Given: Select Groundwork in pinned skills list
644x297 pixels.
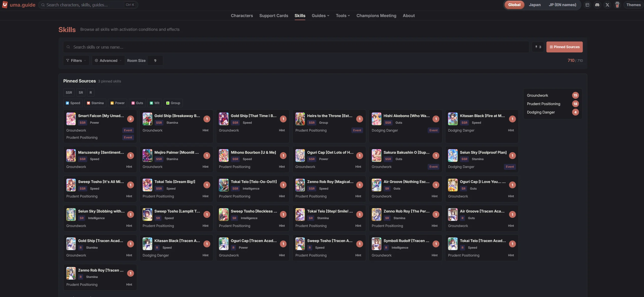Looking at the screenshot, I should (x=552, y=95).
